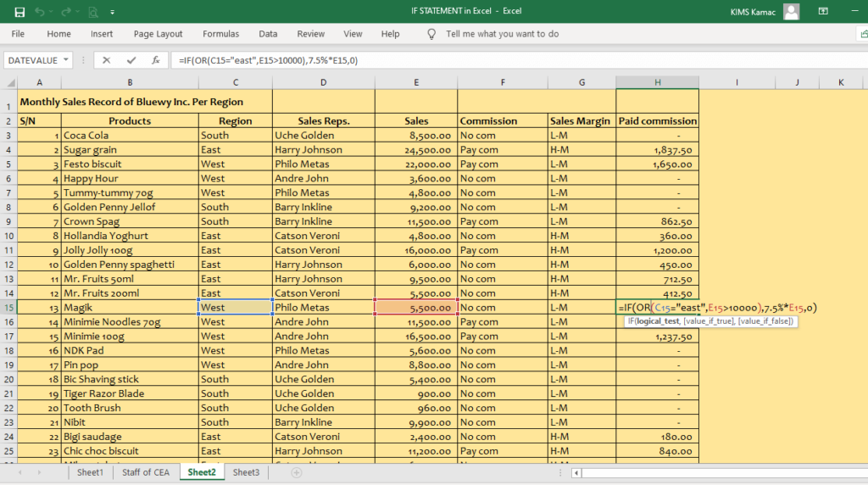Click the Name Box showing DATEVALUE
Screen dimensions: 868x485
33,60
